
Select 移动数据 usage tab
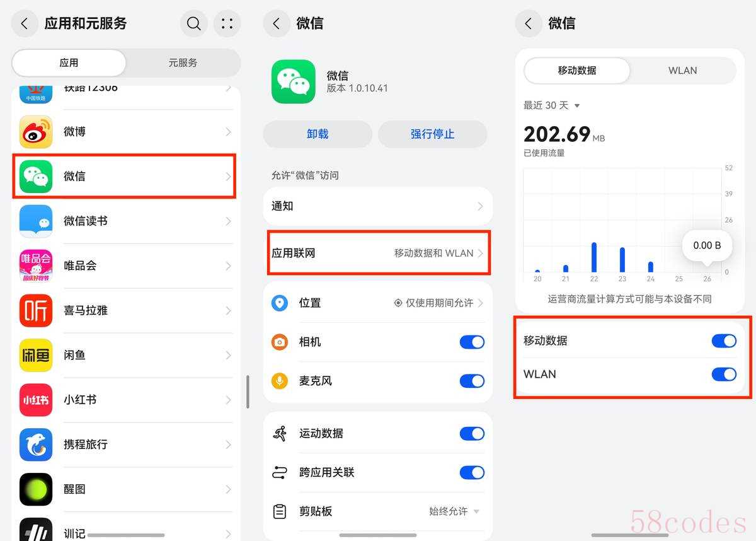(577, 71)
